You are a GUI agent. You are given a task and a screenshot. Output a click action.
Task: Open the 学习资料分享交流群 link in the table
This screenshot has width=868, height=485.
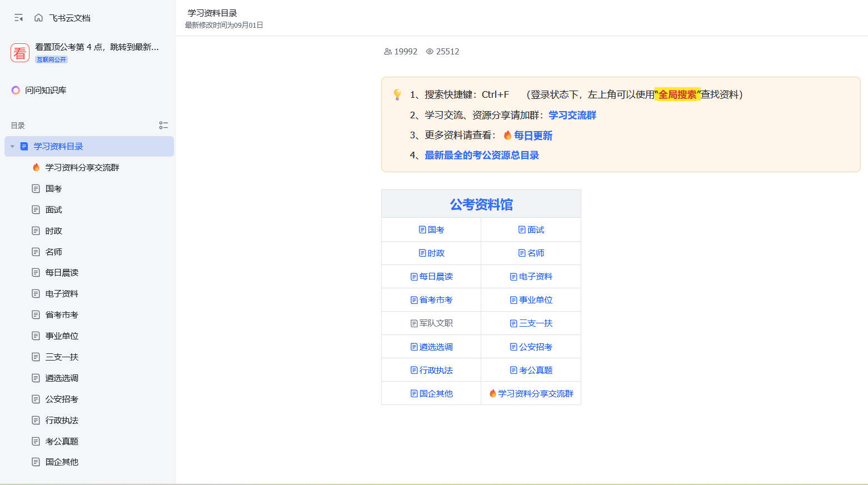point(531,394)
